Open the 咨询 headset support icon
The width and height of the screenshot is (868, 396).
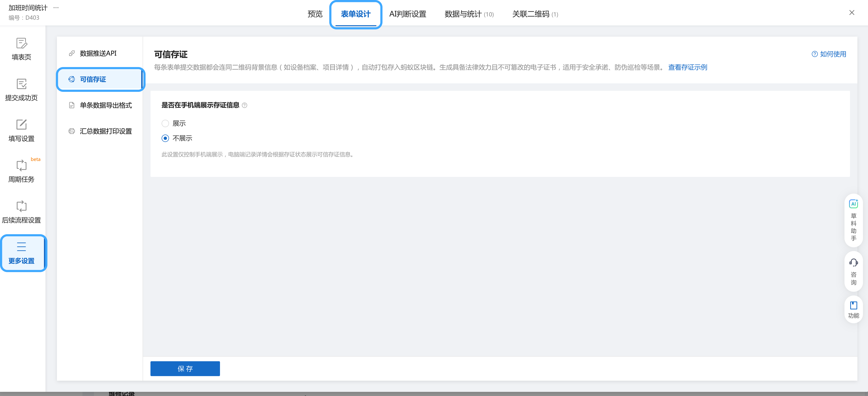pos(854,263)
